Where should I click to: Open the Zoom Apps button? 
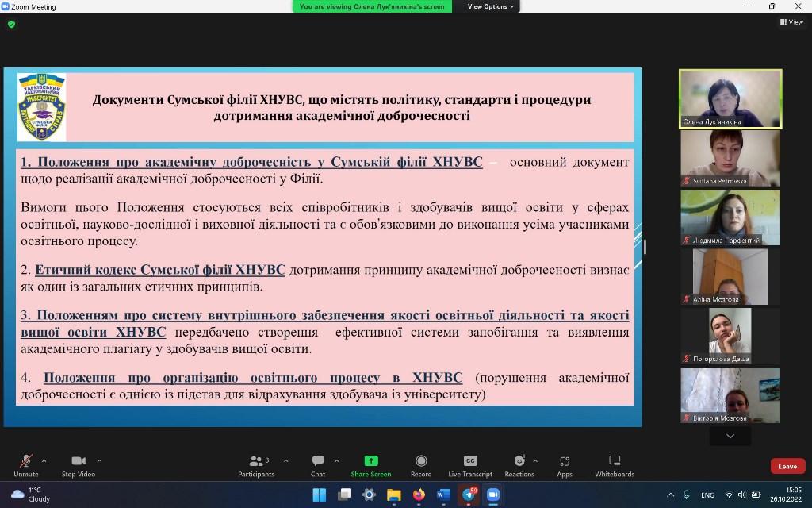coord(565,465)
